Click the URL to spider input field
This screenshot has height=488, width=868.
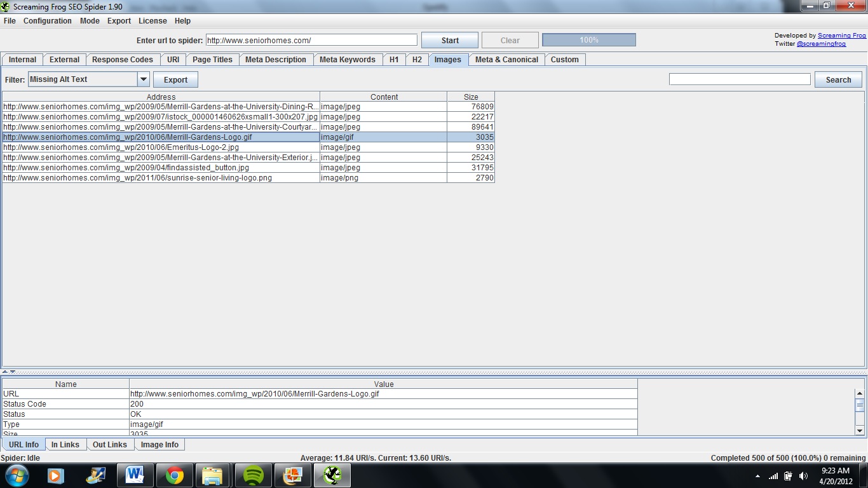(x=311, y=40)
